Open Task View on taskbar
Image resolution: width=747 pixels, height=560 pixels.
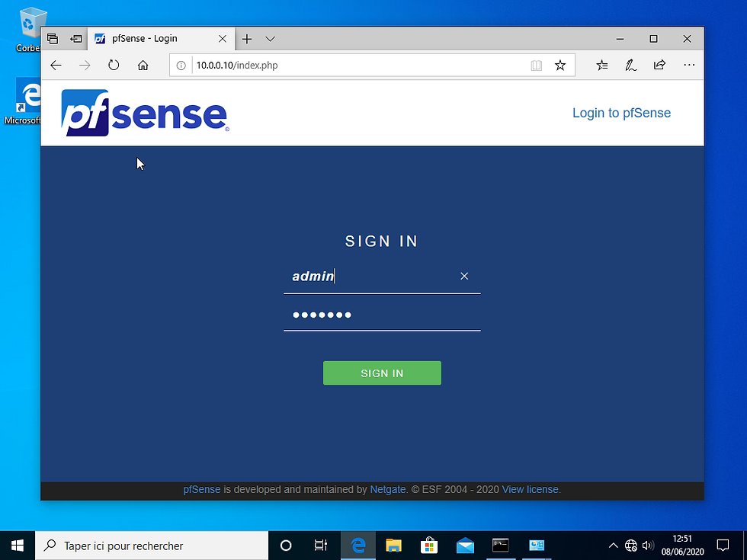[x=321, y=546]
